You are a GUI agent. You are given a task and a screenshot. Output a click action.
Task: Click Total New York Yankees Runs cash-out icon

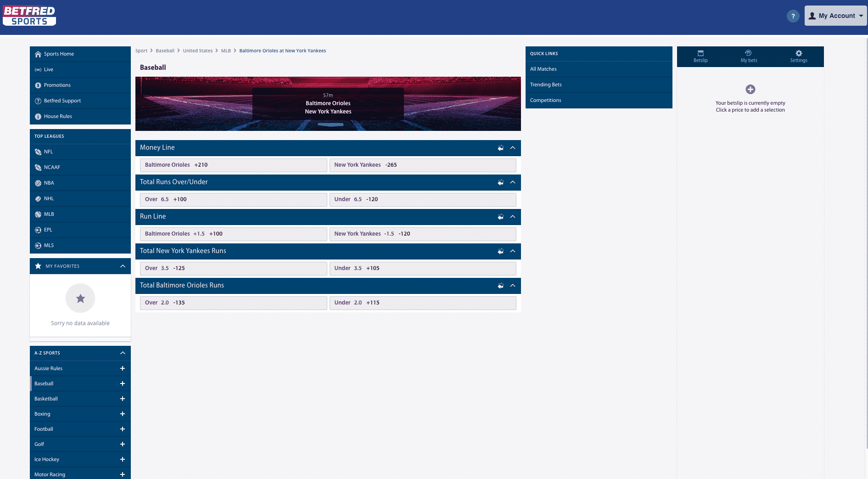[500, 251]
